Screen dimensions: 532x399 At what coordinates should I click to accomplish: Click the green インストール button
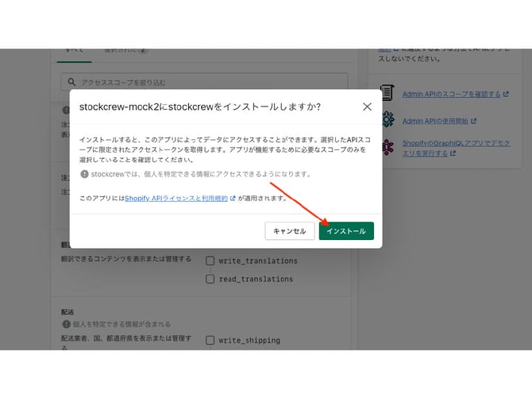pos(346,231)
